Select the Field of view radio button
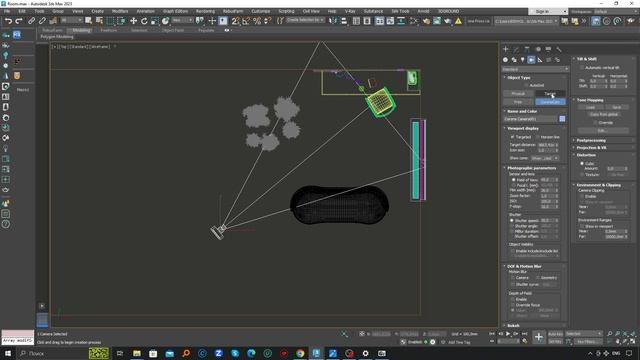Screen dimensions: 640x360 513,180
